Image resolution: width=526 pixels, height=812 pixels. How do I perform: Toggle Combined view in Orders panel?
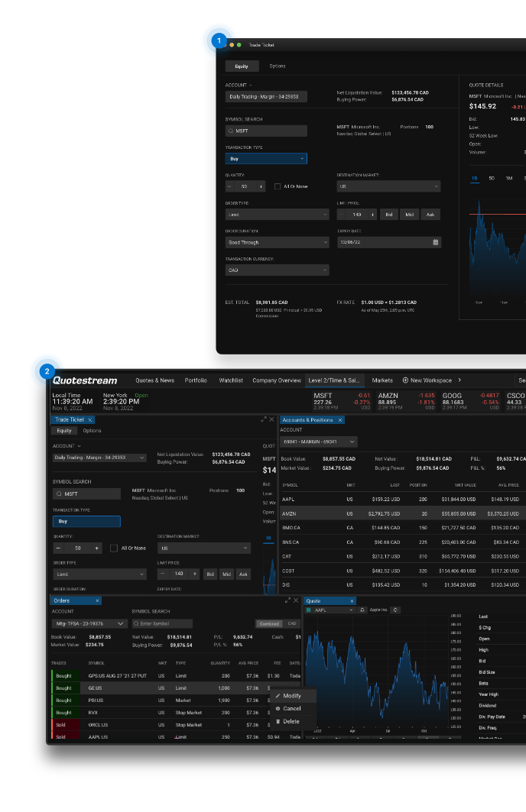coord(269,623)
